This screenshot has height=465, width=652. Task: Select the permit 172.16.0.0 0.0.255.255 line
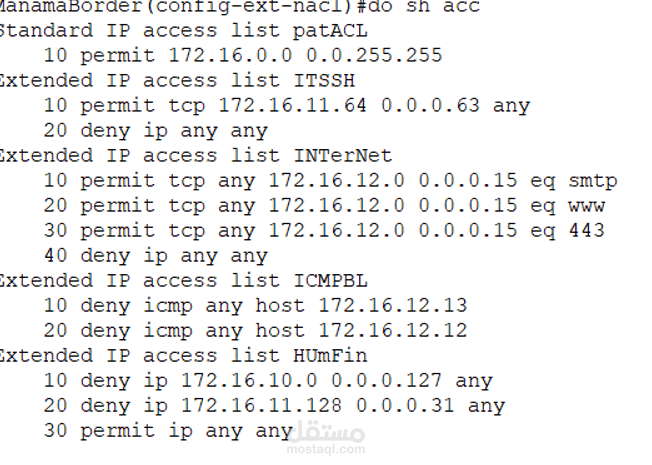pyautogui.click(x=243, y=56)
